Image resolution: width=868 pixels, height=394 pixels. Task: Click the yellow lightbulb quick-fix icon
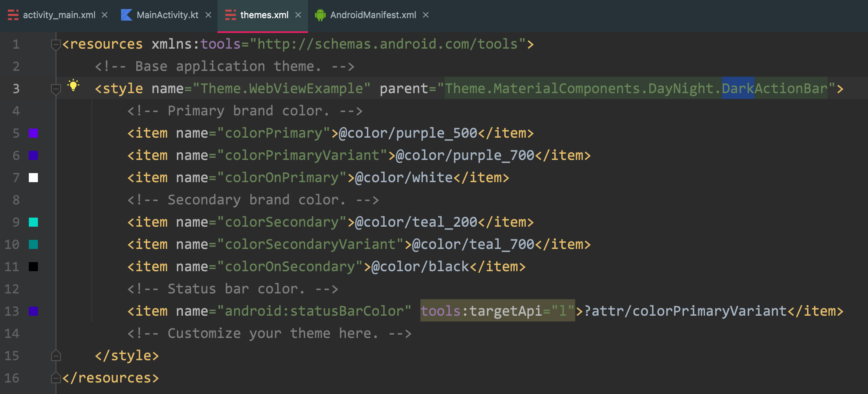73,85
